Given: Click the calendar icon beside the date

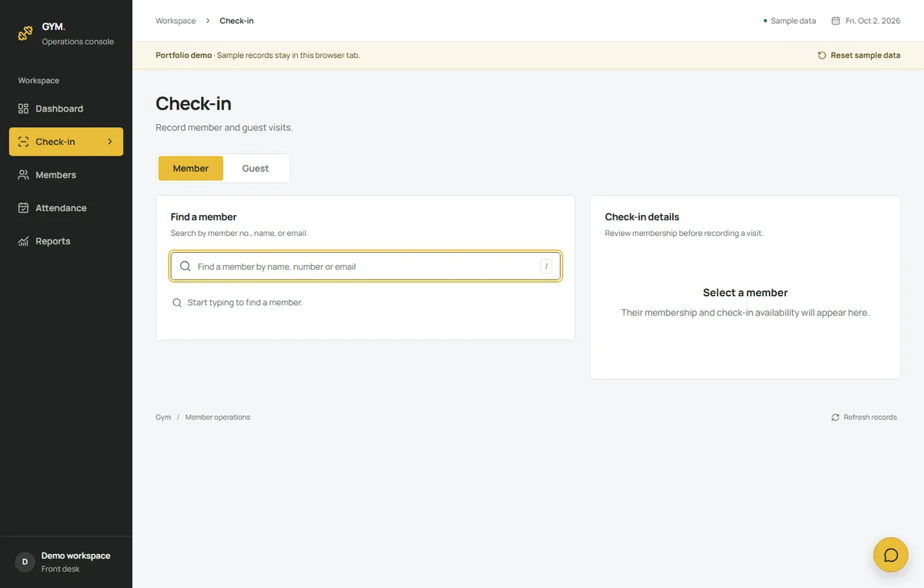Looking at the screenshot, I should (x=835, y=21).
